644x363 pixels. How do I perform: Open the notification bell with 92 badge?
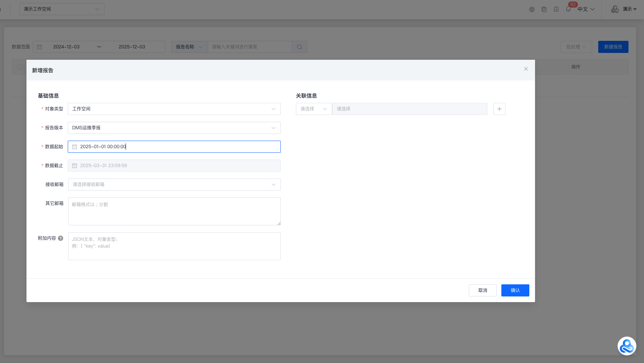click(568, 9)
